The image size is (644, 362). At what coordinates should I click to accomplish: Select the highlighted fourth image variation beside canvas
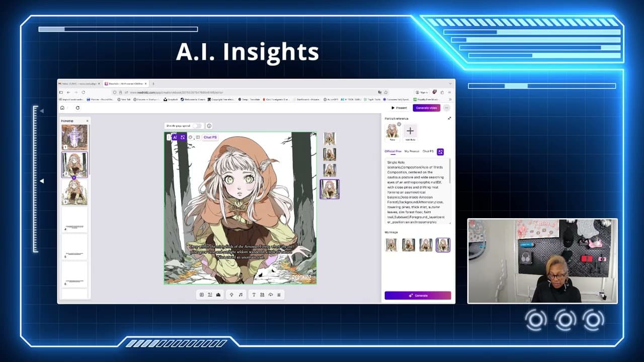click(330, 189)
